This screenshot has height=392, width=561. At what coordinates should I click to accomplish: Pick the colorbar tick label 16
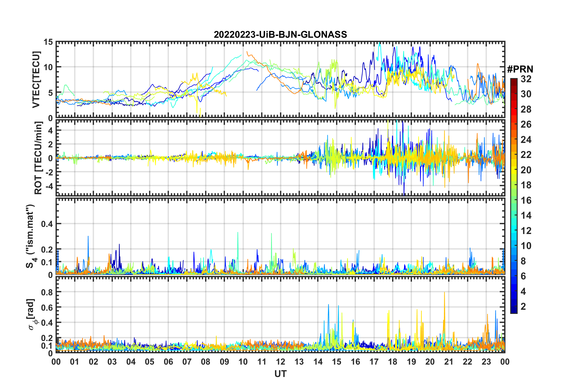click(x=526, y=200)
